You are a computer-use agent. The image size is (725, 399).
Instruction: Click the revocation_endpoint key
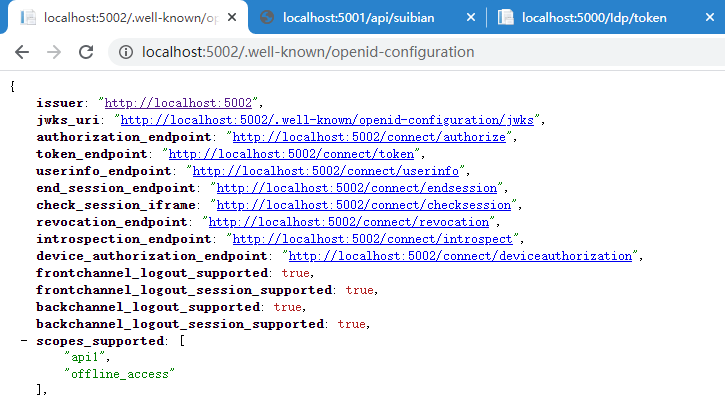click(111, 222)
